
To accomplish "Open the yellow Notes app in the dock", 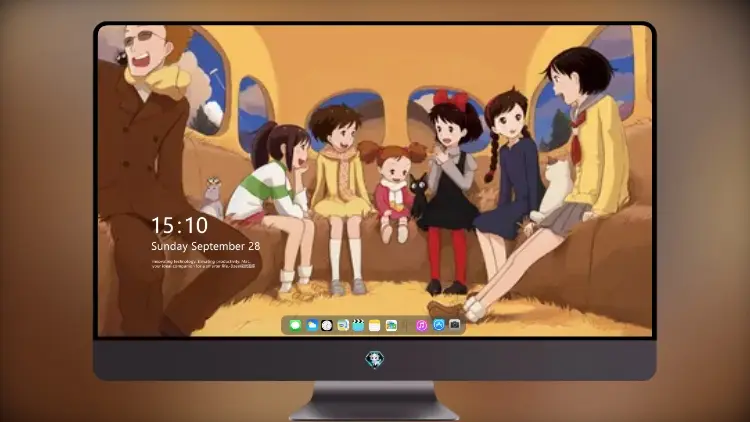I will pos(375,326).
